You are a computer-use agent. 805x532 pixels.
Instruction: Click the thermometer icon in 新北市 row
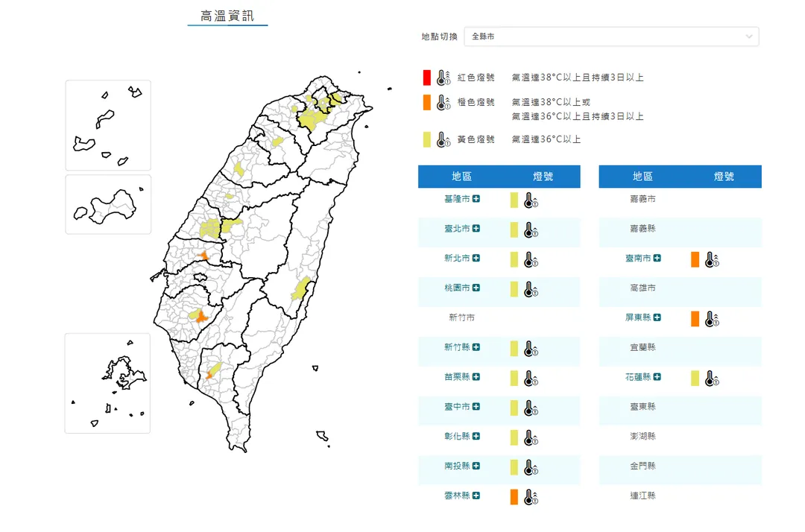[531, 259]
